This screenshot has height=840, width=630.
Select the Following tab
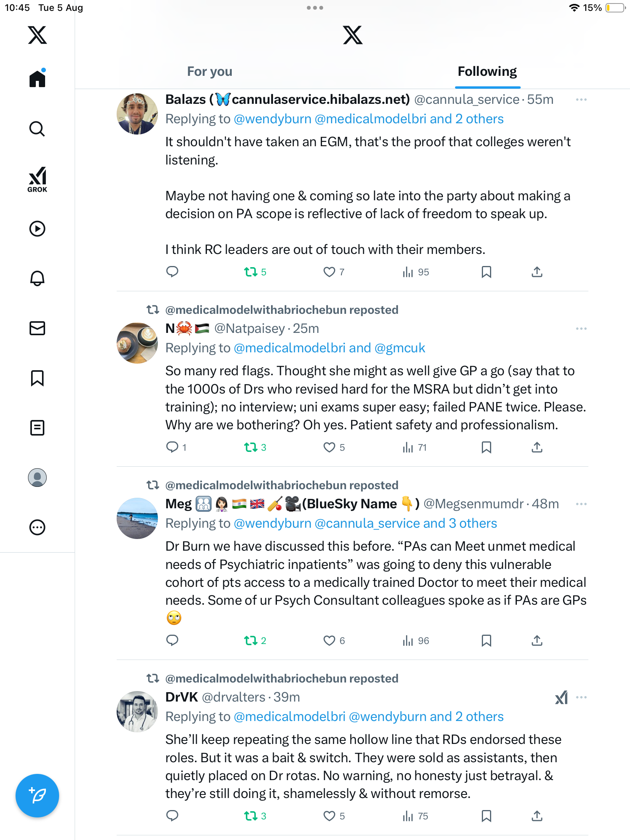487,72
